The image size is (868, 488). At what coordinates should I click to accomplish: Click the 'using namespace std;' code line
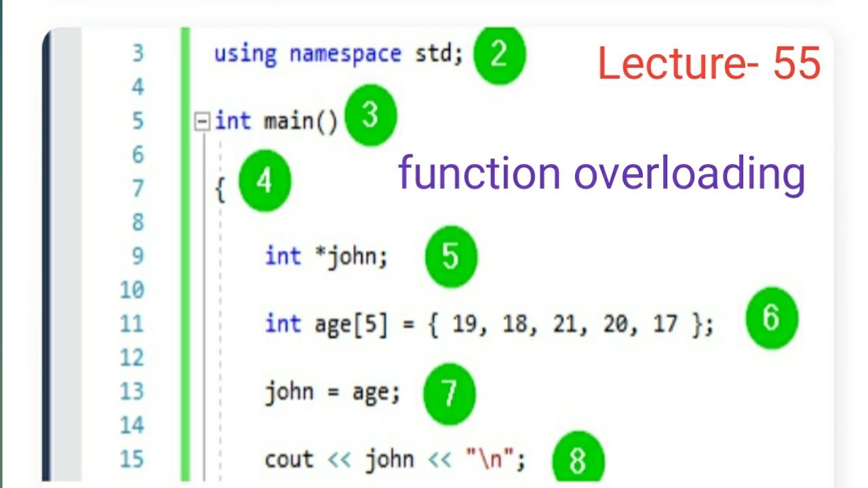tap(339, 54)
